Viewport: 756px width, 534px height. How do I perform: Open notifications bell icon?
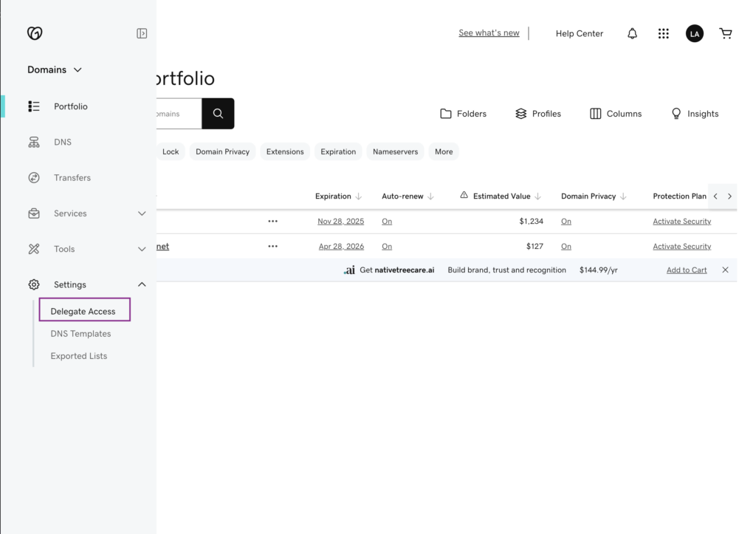point(632,33)
